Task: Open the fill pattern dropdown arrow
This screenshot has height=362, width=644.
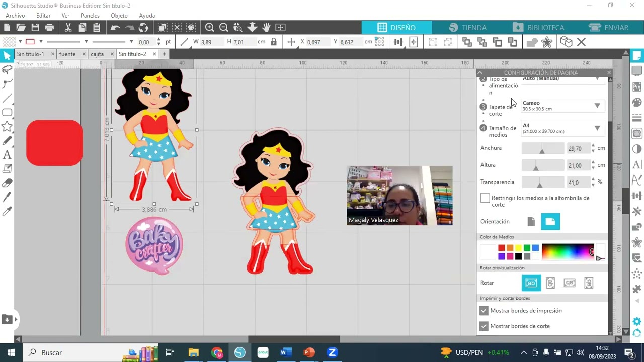Action: tap(20, 42)
